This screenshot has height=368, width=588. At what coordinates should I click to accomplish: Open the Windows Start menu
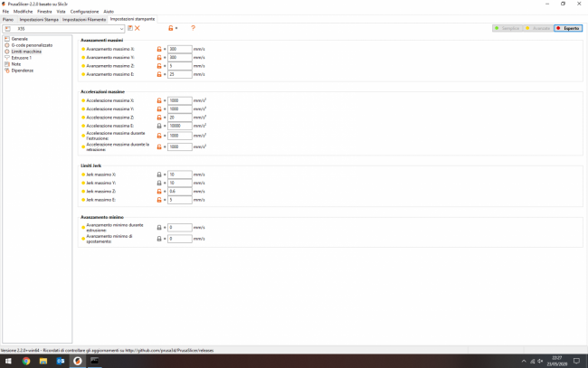tap(8, 361)
